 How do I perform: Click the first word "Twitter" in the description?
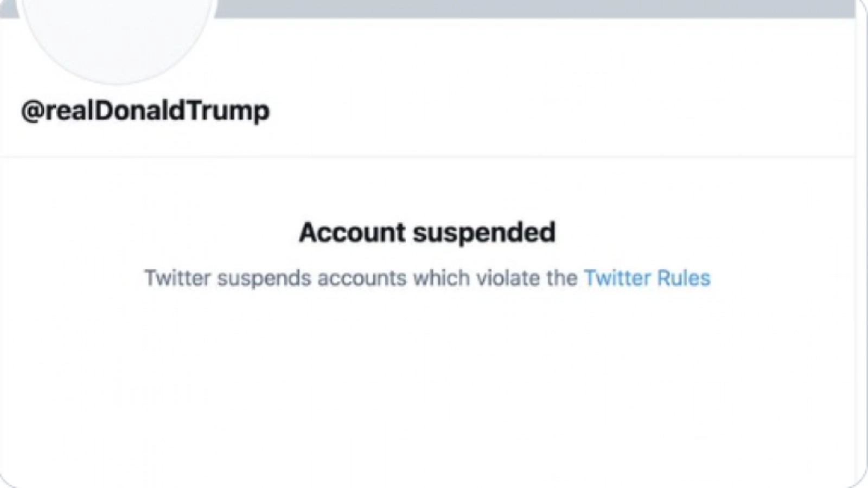click(177, 278)
